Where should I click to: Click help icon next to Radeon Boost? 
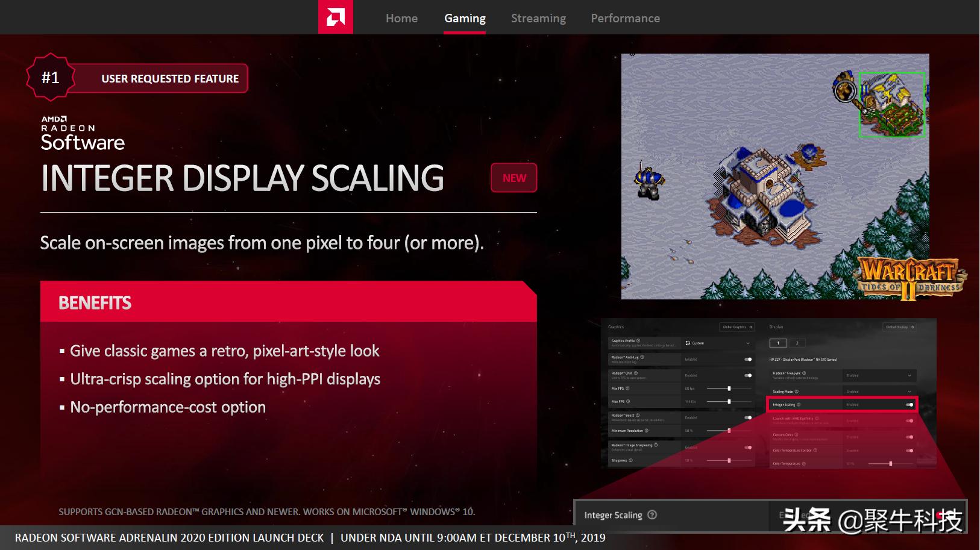coord(638,415)
